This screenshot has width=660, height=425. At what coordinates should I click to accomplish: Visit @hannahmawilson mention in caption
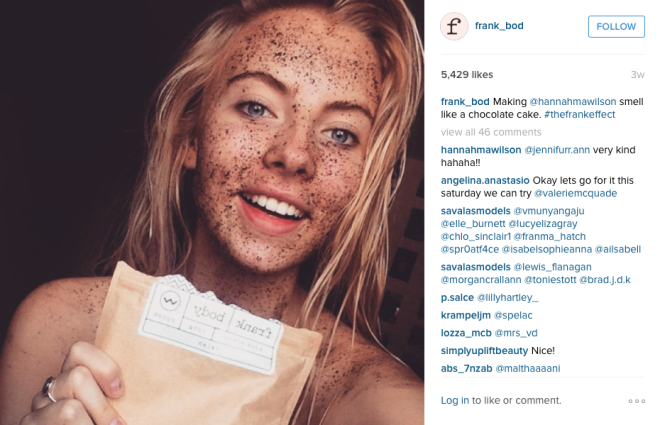(x=572, y=102)
